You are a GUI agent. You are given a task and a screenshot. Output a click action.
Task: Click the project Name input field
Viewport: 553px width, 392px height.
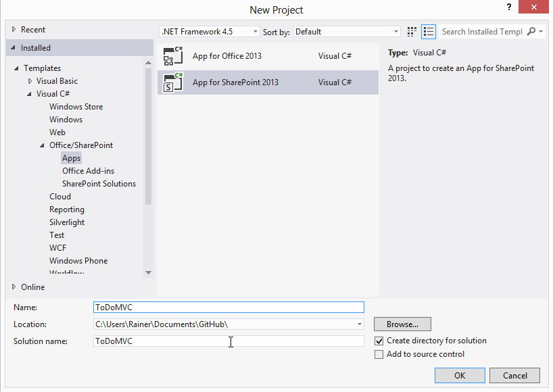(229, 307)
